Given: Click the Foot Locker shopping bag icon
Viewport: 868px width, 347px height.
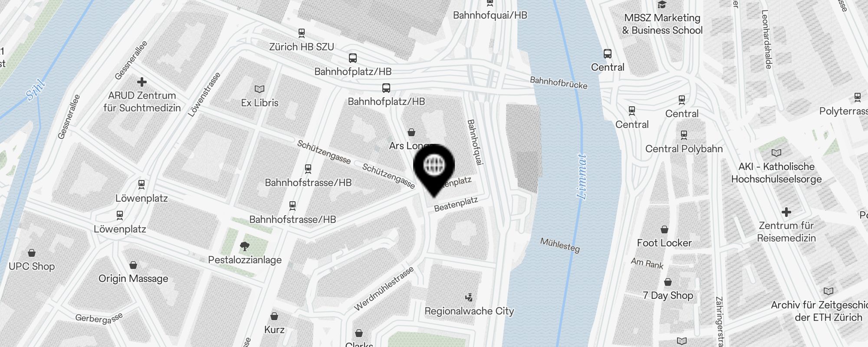Looking at the screenshot, I should click(x=664, y=229).
